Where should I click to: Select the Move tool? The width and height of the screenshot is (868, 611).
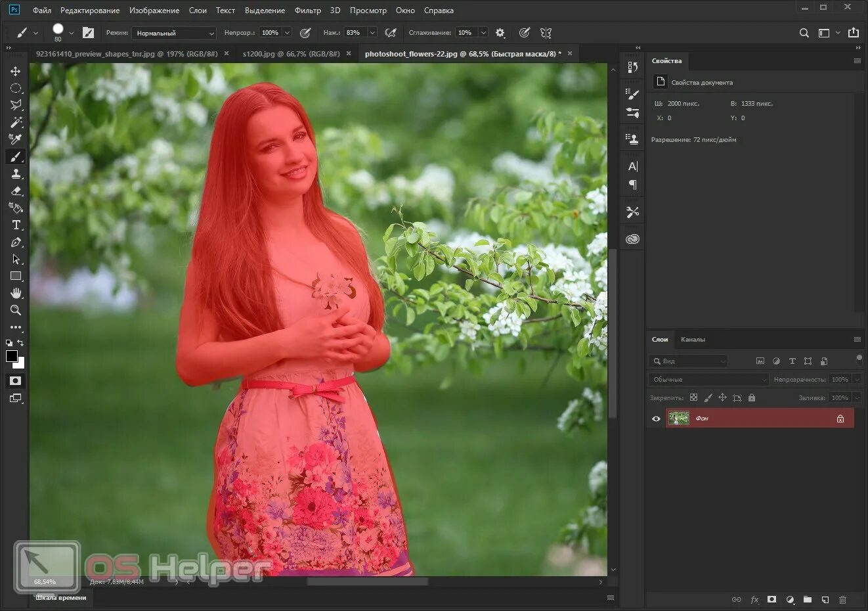16,71
